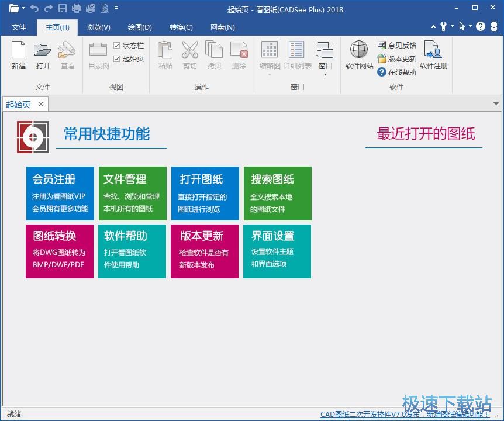The height and width of the screenshot is (421, 504).
Task: Switch to the 浏览(V) ribbon tab
Action: tap(98, 27)
